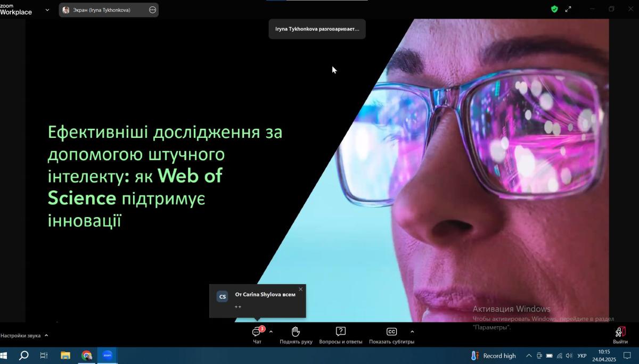639x364 pixels.
Task: Select Zoom app in taskbar
Action: [x=107, y=355]
